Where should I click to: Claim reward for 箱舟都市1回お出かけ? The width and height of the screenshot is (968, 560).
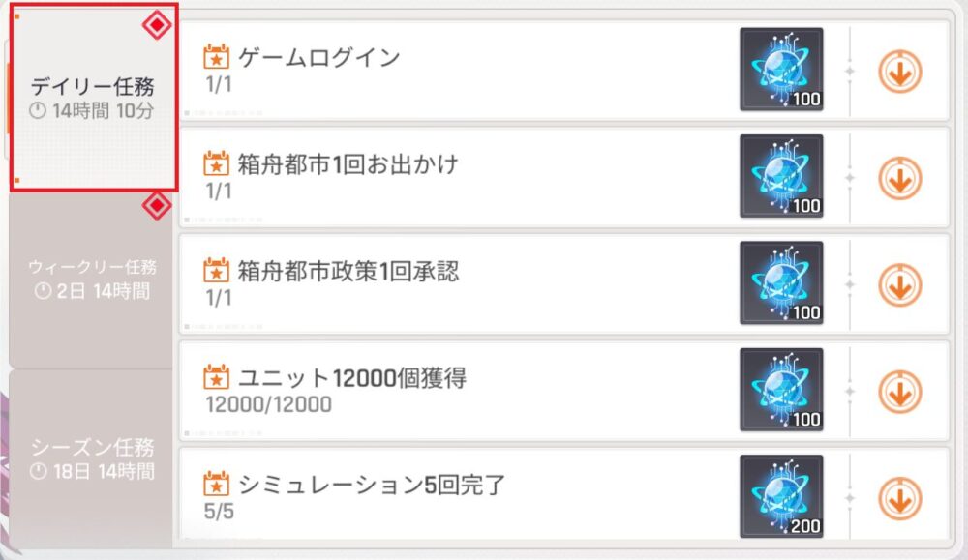point(899,178)
